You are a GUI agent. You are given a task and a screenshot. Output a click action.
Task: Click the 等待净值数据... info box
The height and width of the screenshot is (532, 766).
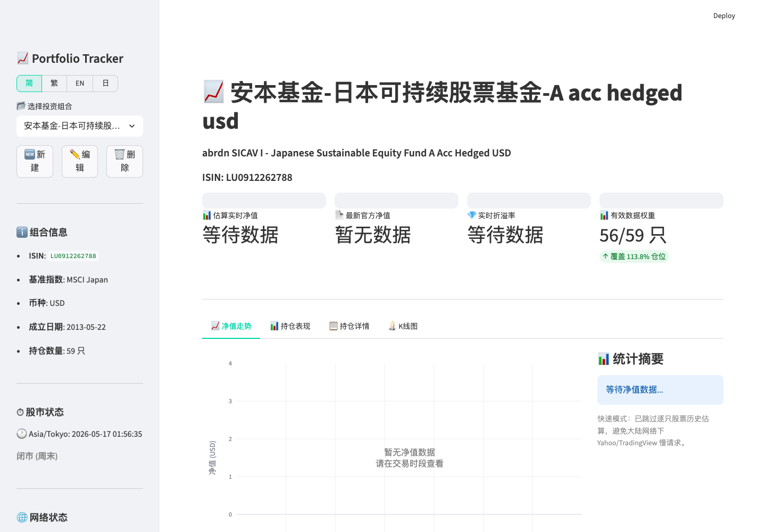click(660, 390)
